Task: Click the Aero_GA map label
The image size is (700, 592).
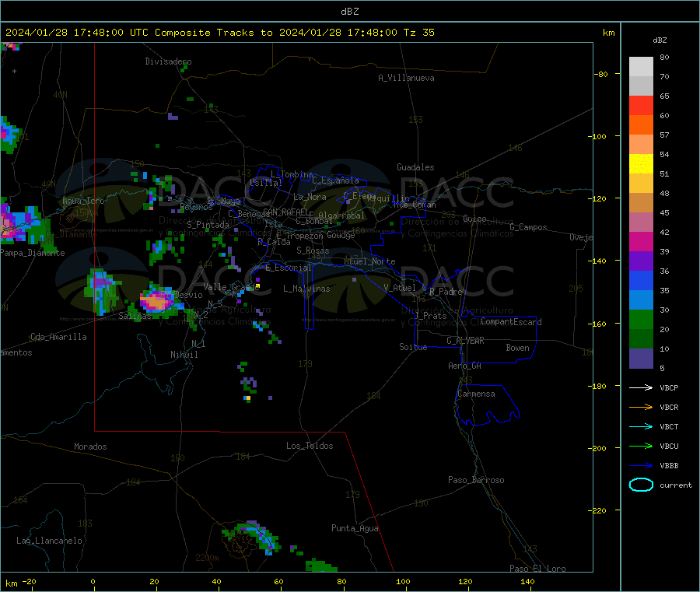Action: click(464, 366)
